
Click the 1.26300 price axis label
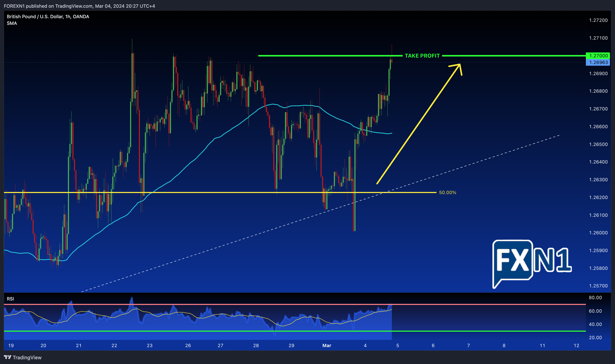598,180
